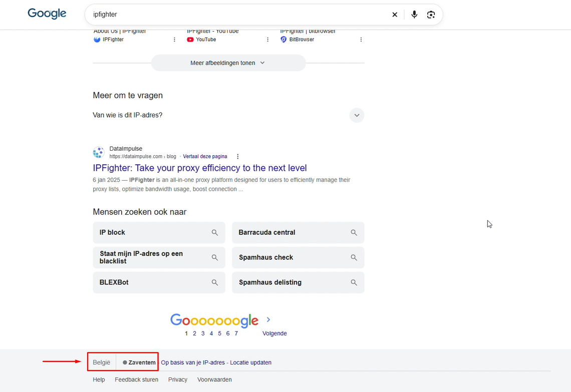Open more options for the YouTube image result
Image resolution: width=571 pixels, height=392 pixels.
point(267,40)
